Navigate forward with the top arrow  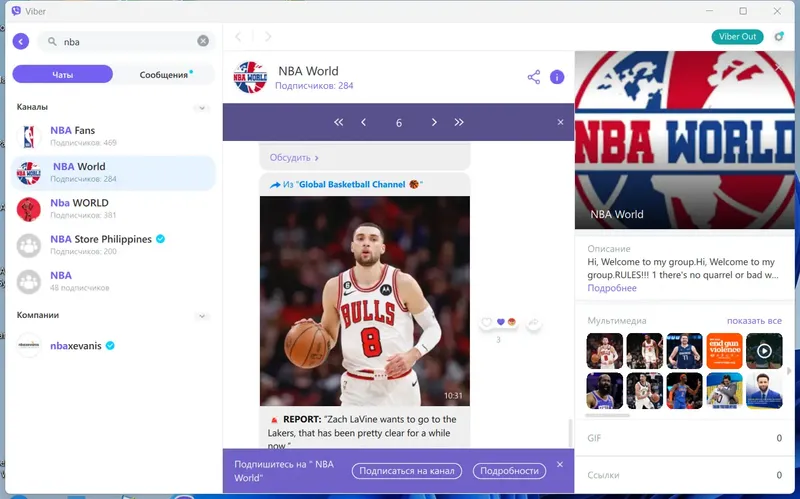(268, 37)
